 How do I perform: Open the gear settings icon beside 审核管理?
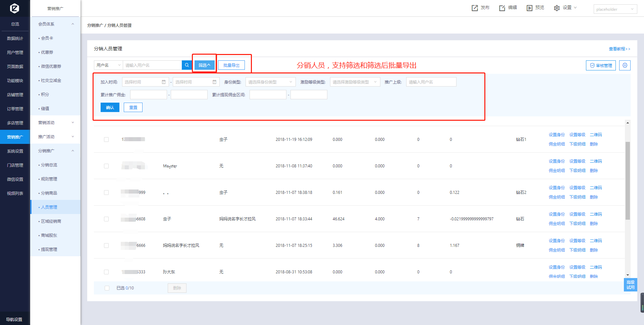coord(625,65)
